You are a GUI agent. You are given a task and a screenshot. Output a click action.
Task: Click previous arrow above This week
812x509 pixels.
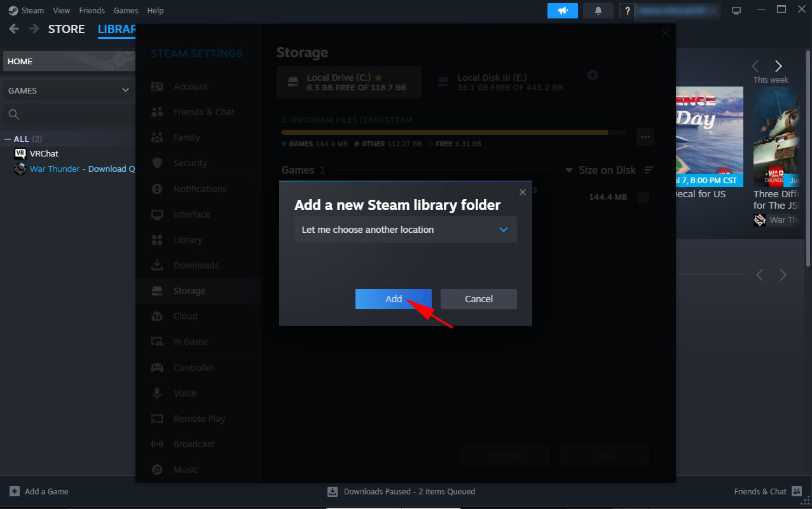[x=755, y=66]
